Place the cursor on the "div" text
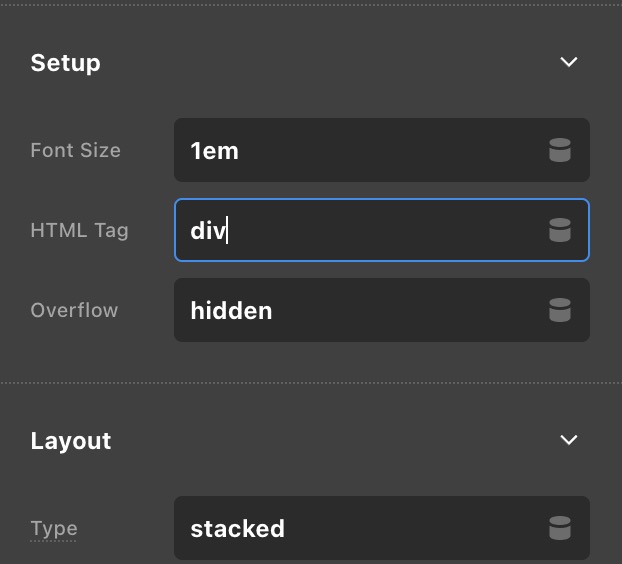Image resolution: width=622 pixels, height=564 pixels. point(208,230)
